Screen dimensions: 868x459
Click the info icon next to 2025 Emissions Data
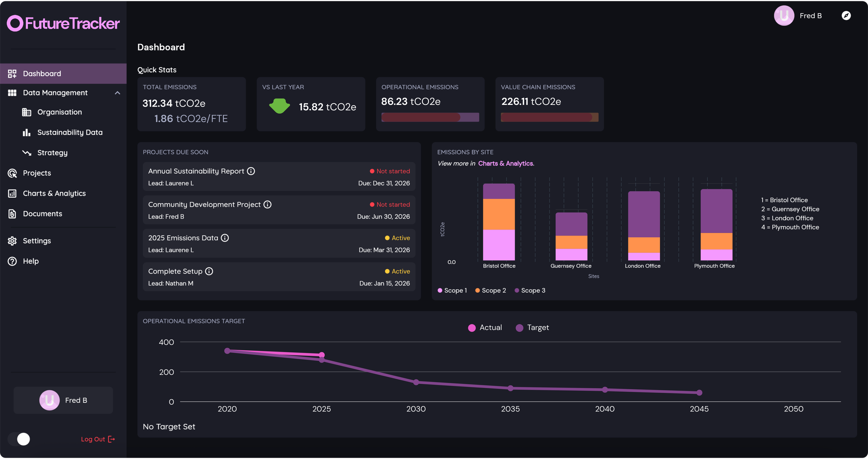tap(225, 238)
